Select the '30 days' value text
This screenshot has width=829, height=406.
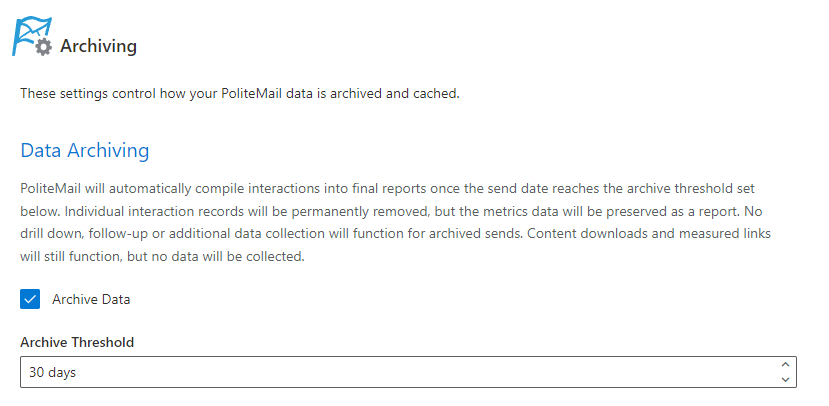(x=53, y=373)
